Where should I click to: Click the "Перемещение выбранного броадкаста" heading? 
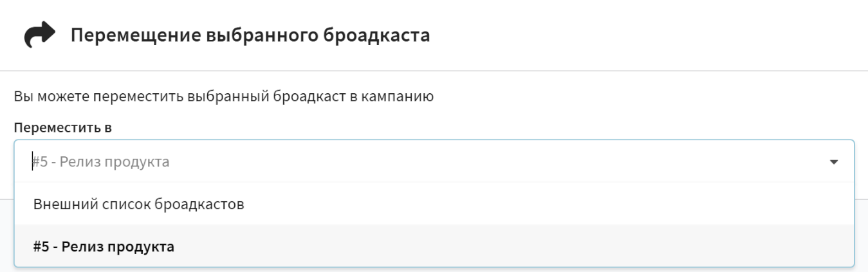tap(250, 36)
